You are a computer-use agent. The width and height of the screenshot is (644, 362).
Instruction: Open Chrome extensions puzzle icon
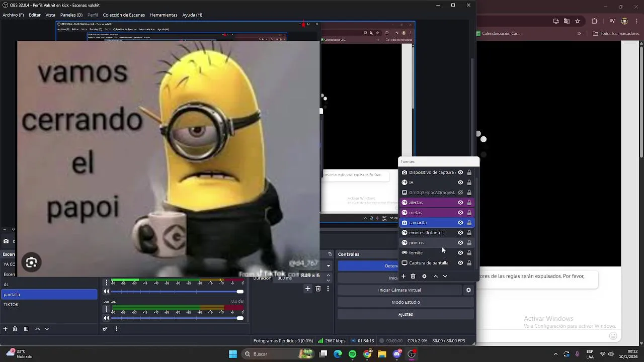[x=595, y=21]
